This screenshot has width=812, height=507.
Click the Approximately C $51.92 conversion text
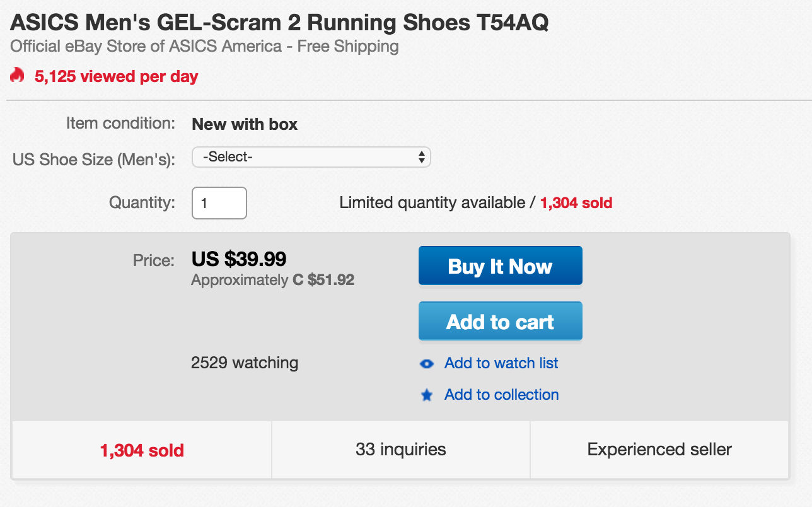[x=273, y=280]
